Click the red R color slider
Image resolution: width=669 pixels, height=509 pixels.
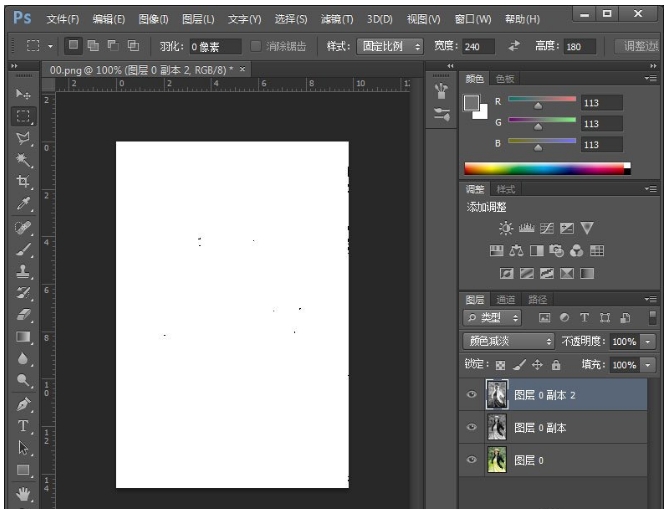(541, 101)
